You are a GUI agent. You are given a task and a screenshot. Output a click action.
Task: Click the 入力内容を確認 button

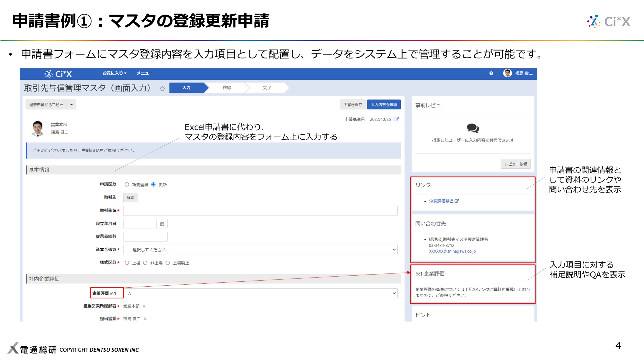coord(384,105)
